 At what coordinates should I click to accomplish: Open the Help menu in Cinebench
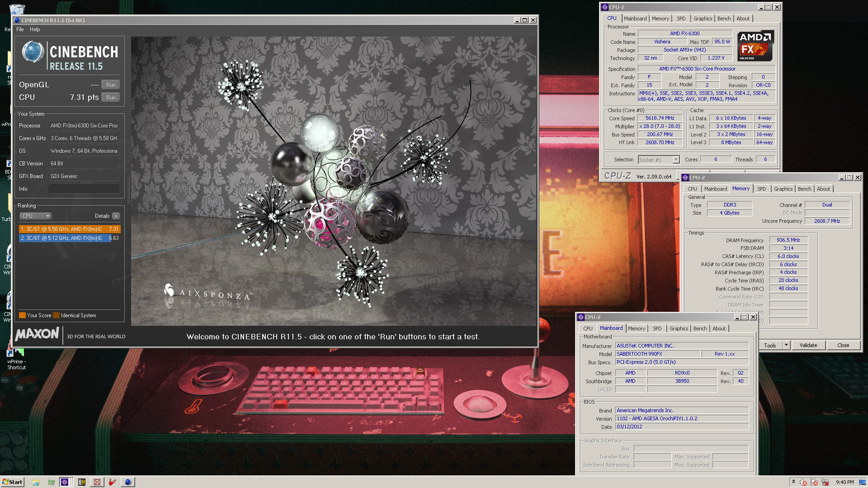tap(35, 29)
